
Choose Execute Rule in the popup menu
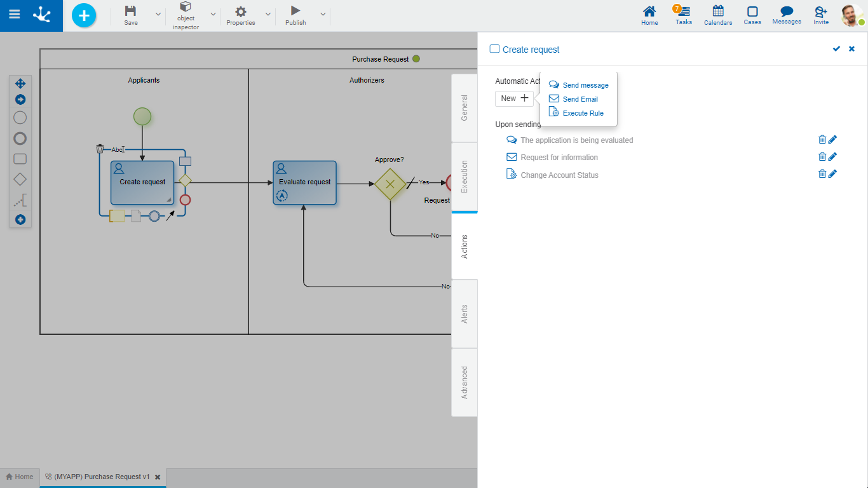coord(582,113)
